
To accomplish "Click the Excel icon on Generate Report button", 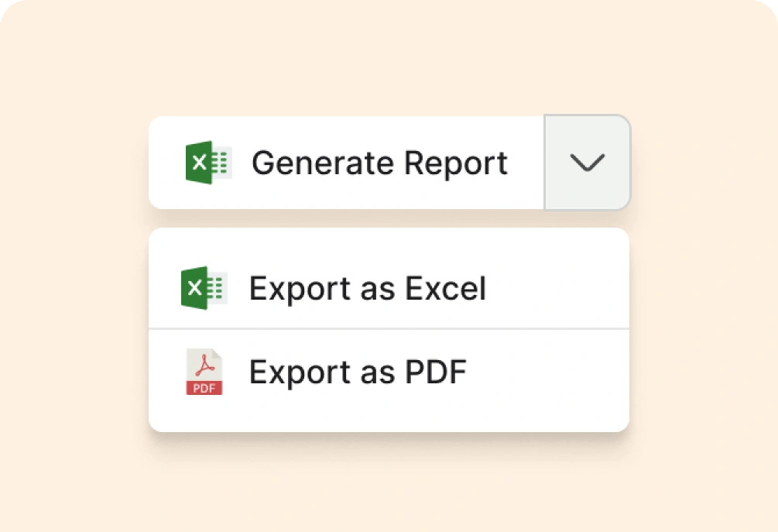I will 208,163.
